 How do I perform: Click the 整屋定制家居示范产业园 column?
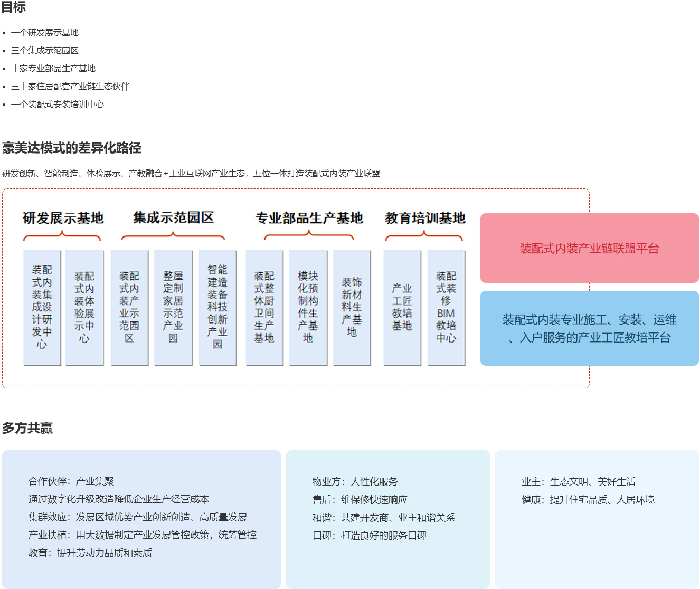tap(173, 308)
